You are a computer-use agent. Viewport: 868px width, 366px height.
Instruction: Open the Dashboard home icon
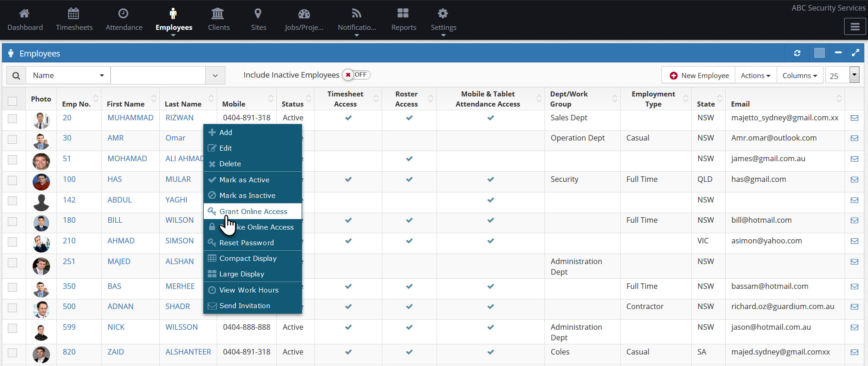[x=25, y=13]
